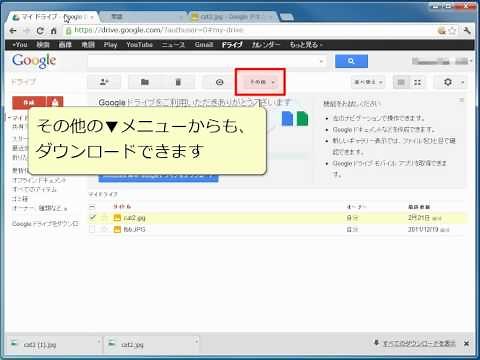Click the 最終更新 column header

(x=419, y=207)
